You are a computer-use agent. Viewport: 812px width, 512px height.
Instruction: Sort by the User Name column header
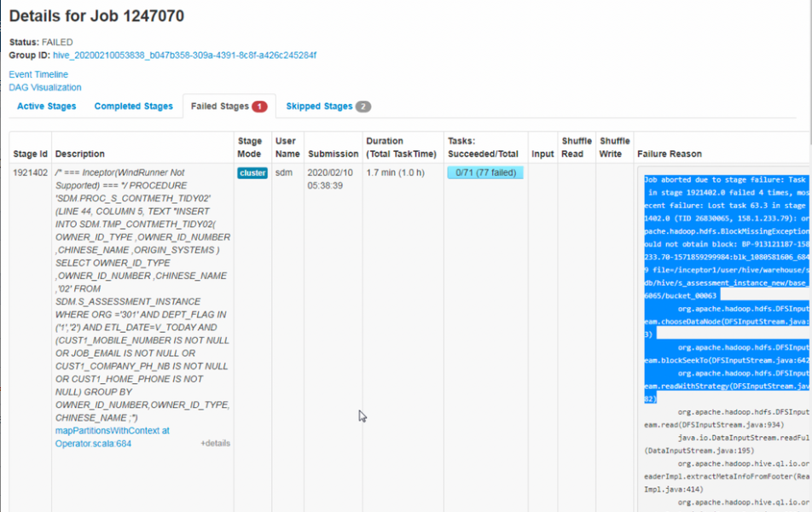pyautogui.click(x=287, y=148)
